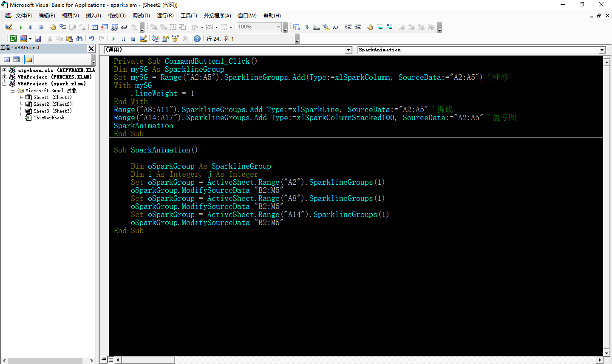The image size is (612, 364).
Task: Open the 100% zoom combo box
Action: coord(259,27)
